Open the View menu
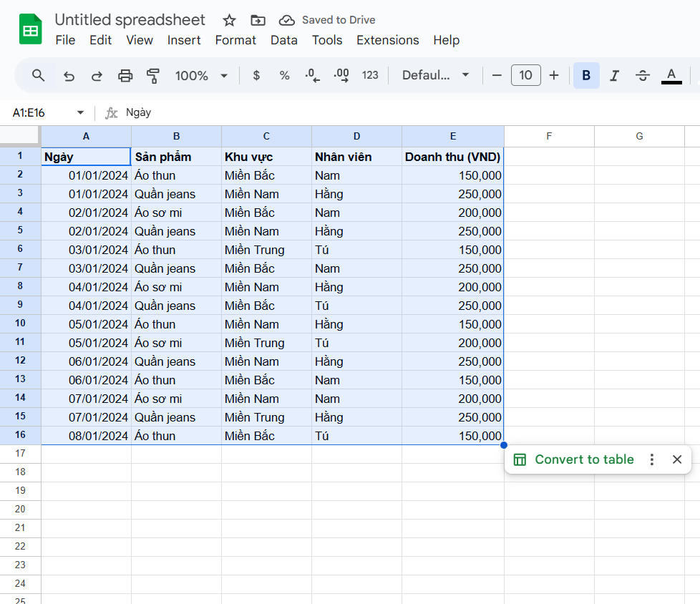This screenshot has width=700, height=604. (140, 40)
